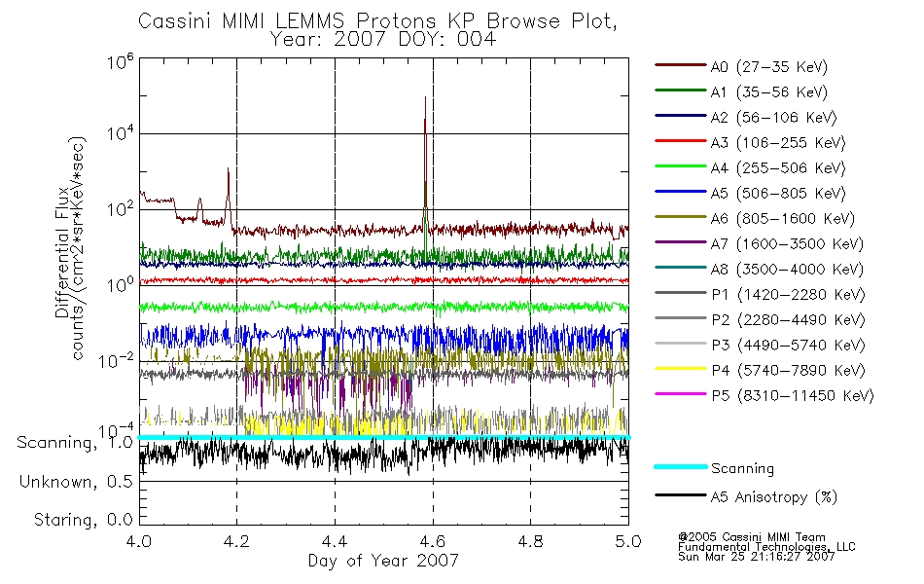Click the Staring, 0.0 axis label
Image resolution: width=924 pixels, height=584 pixels.
click(x=83, y=520)
